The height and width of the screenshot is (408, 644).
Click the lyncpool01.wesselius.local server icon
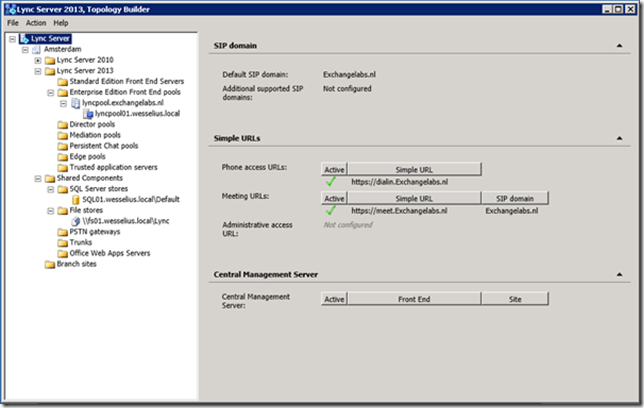[87, 114]
